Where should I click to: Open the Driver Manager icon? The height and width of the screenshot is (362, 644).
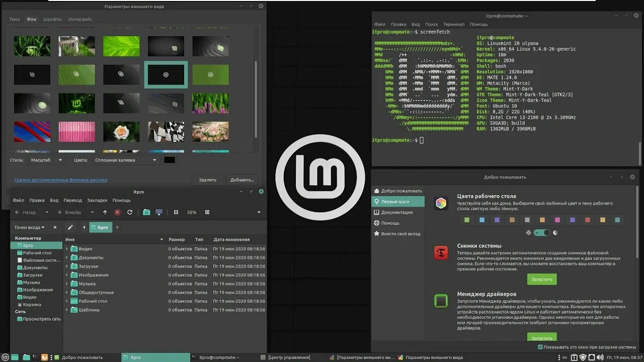point(441,301)
